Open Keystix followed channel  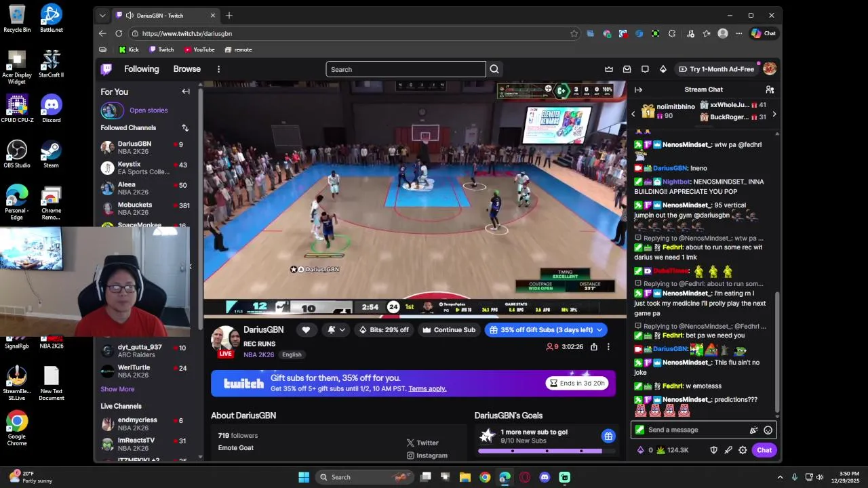click(145, 168)
